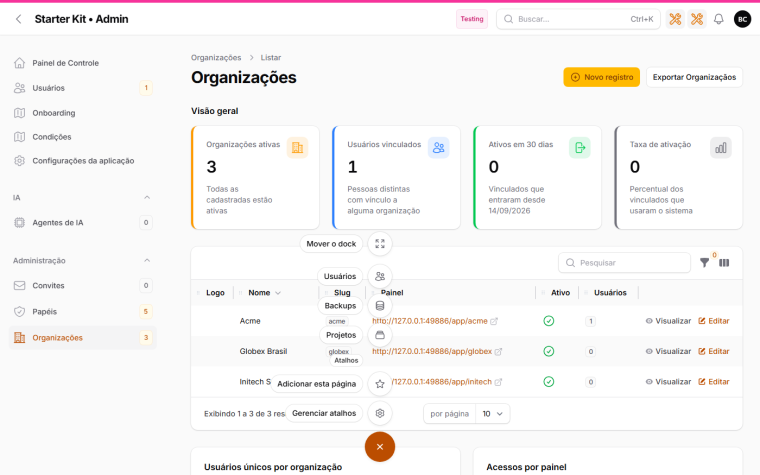Open the app/globex panel URL link
Viewport: 760px width, 475px height.
point(432,351)
